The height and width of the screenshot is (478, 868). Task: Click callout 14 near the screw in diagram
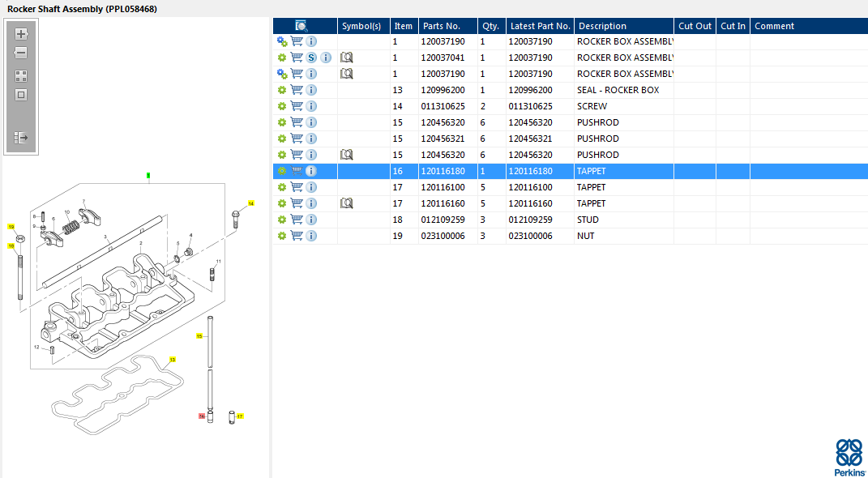251,203
